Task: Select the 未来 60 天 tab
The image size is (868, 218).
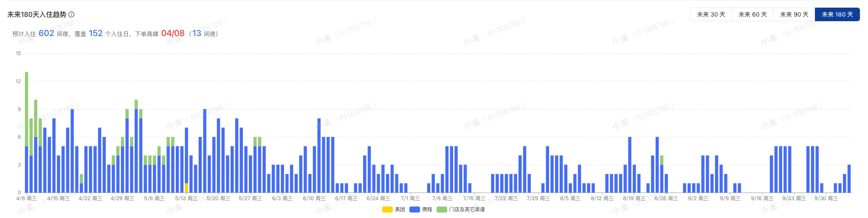Action: pos(752,14)
